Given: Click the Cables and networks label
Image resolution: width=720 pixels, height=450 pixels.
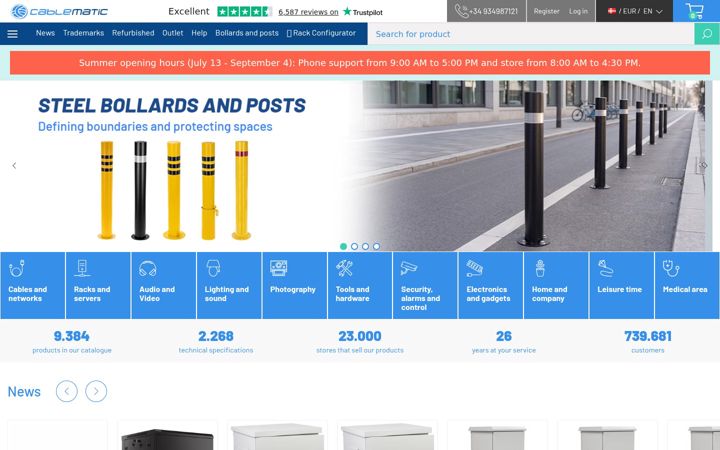Looking at the screenshot, I should 28,294.
